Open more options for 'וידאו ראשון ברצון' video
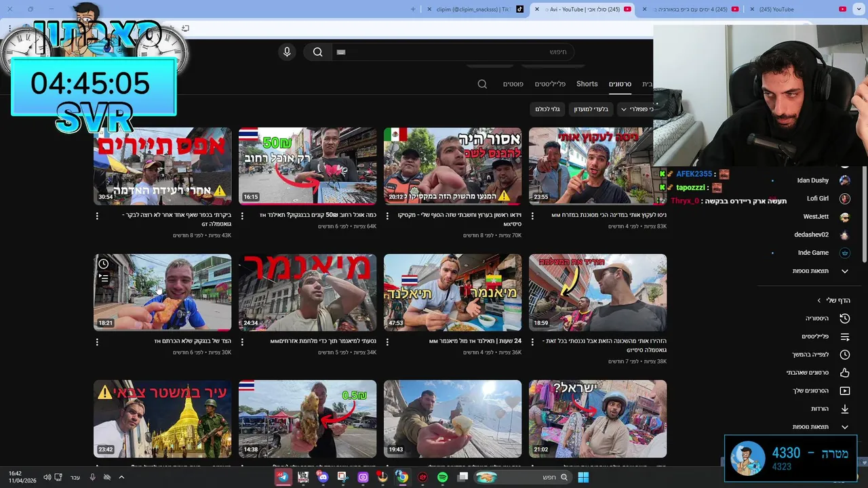 tap(387, 216)
